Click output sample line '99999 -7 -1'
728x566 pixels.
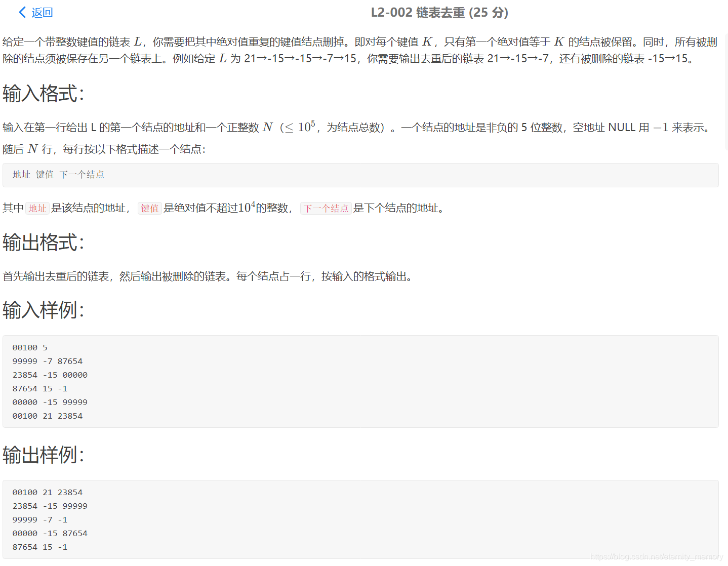(x=40, y=520)
